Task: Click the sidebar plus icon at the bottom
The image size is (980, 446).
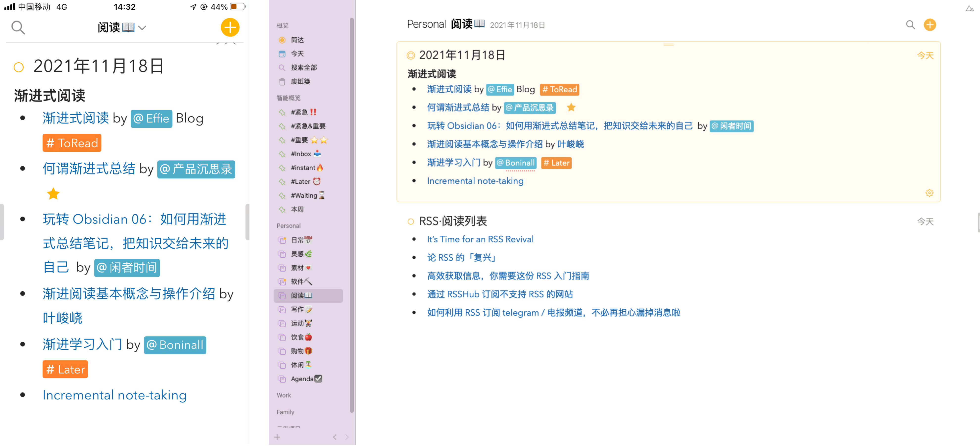Action: pos(277,437)
